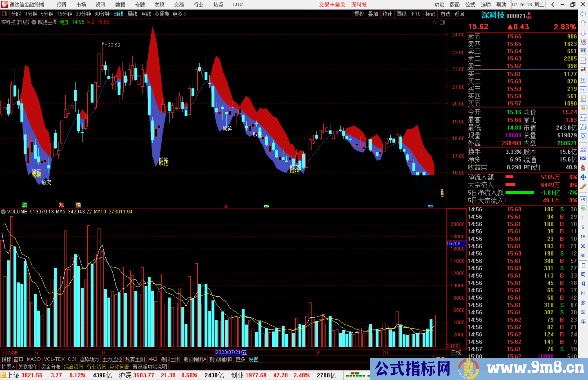
Task: Open the 叠加 options
Action: (373, 14)
